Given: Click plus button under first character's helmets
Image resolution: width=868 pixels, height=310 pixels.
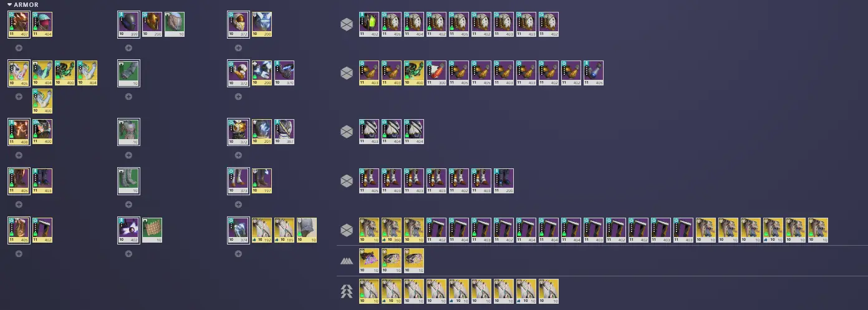Looking at the screenshot, I should (19, 47).
